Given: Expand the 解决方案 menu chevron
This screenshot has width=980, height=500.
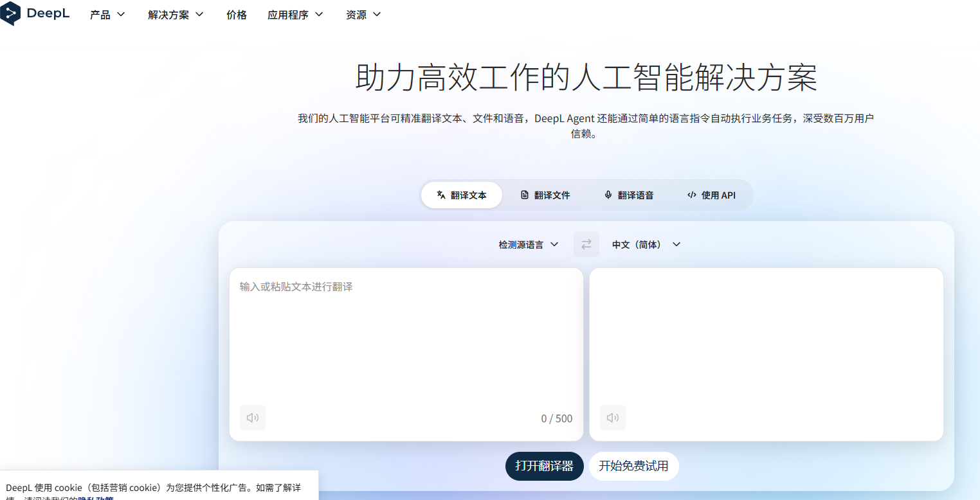Looking at the screenshot, I should pos(199,14).
